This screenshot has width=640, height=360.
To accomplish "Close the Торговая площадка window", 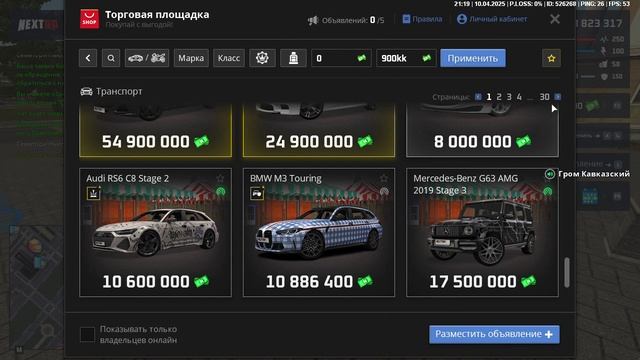I will [x=555, y=19].
